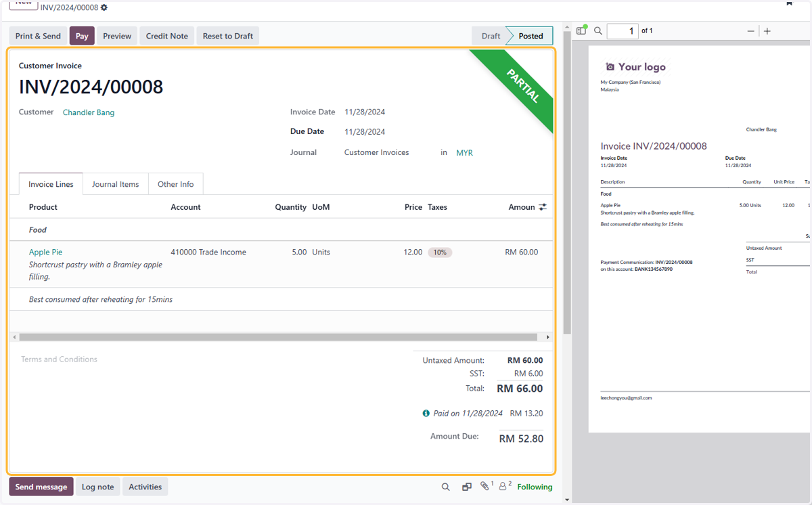
Task: Click the 'Your logo' image in PDF preview
Action: [x=635, y=66]
